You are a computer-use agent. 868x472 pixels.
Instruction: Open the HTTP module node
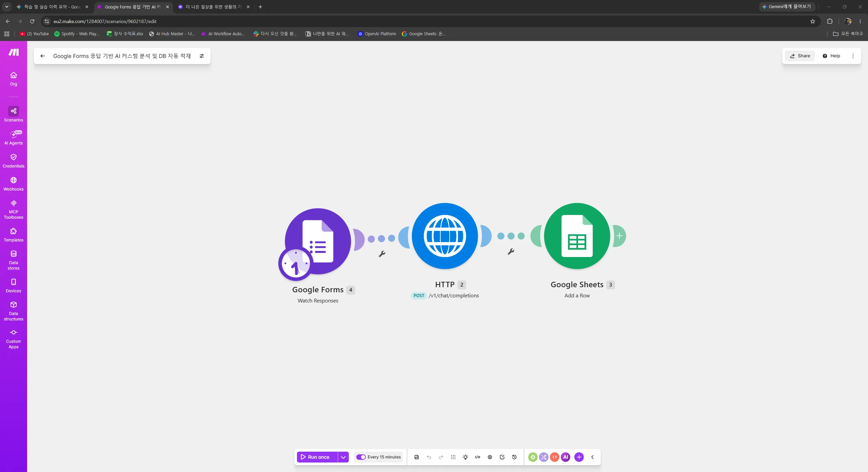(445, 236)
